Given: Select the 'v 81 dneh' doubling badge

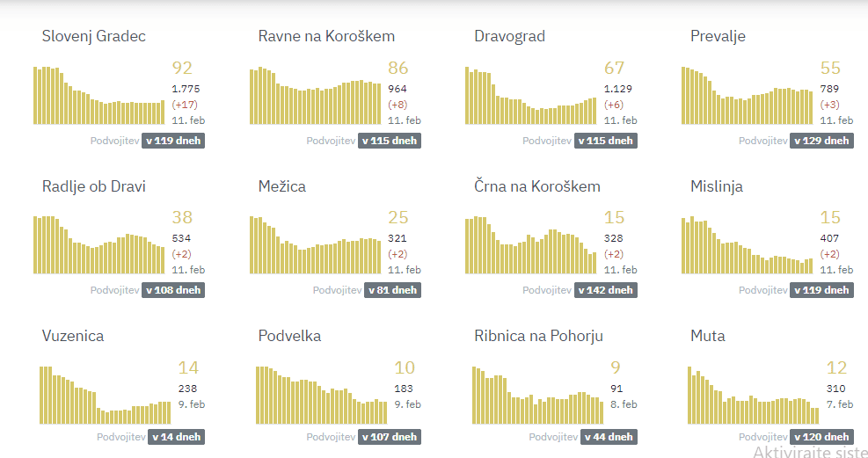Looking at the screenshot, I should coord(390,290).
